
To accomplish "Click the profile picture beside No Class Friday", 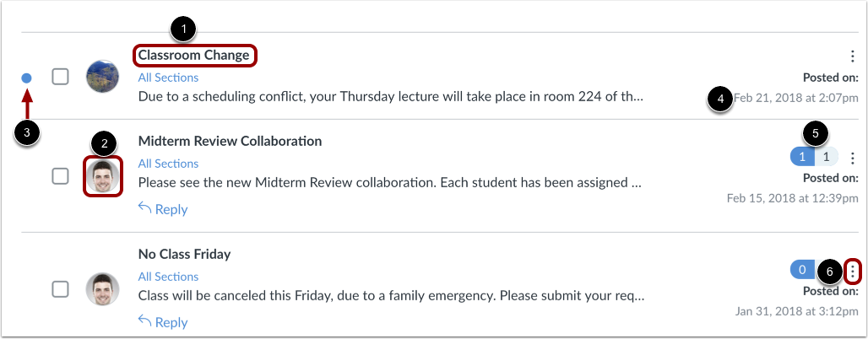I will (x=102, y=289).
